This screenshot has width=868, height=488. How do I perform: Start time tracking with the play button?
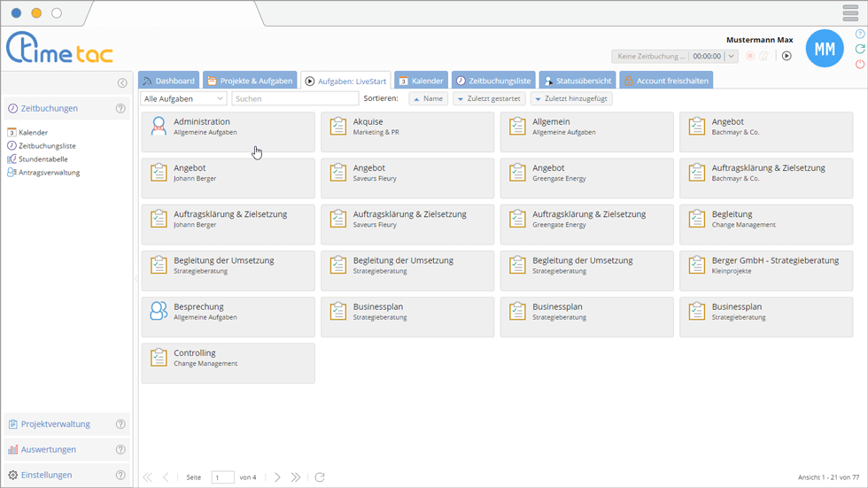(786, 56)
